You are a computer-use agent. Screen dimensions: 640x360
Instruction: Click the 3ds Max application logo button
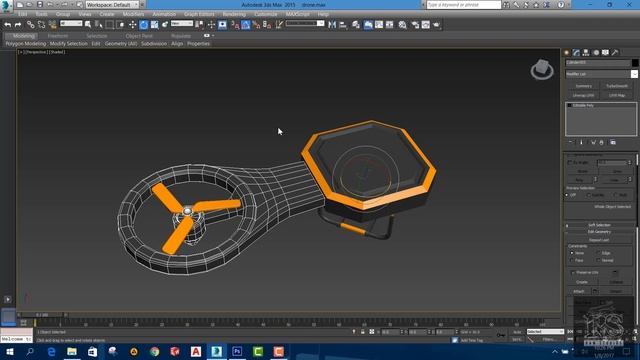[x=6, y=5]
